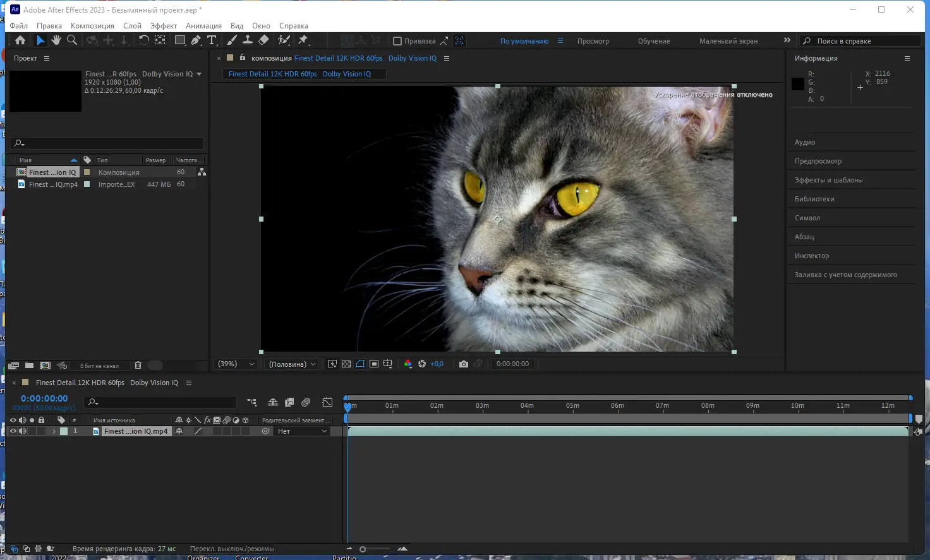Enable the Привязка snapping checkbox
Viewport: 930px width, 560px height.
(x=397, y=41)
